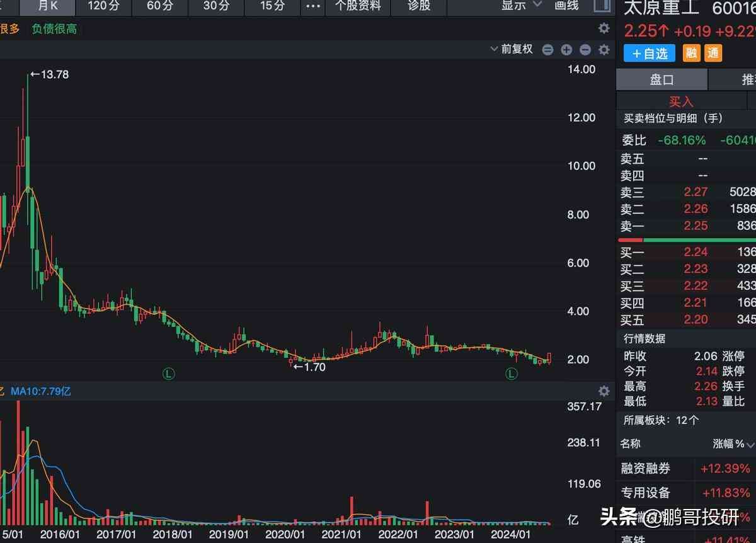
Task: Click the gear icon on 负债很高 row
Action: tap(604, 28)
